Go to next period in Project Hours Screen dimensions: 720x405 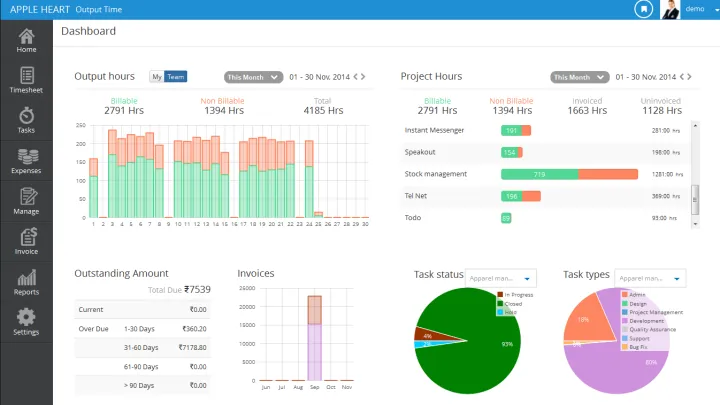[689, 77]
